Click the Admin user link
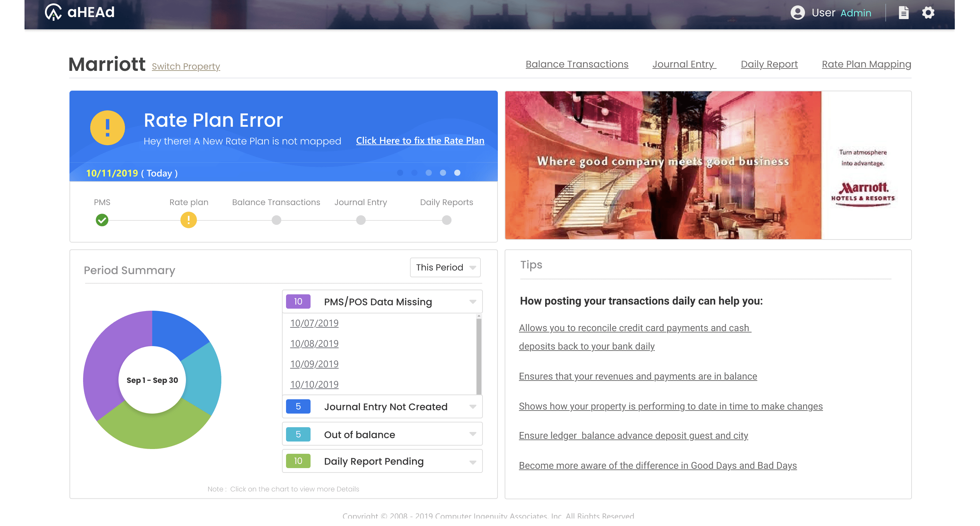 pyautogui.click(x=856, y=13)
